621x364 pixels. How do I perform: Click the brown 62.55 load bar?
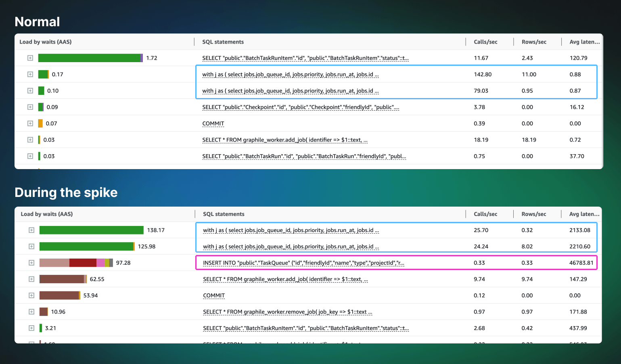pyautogui.click(x=63, y=279)
